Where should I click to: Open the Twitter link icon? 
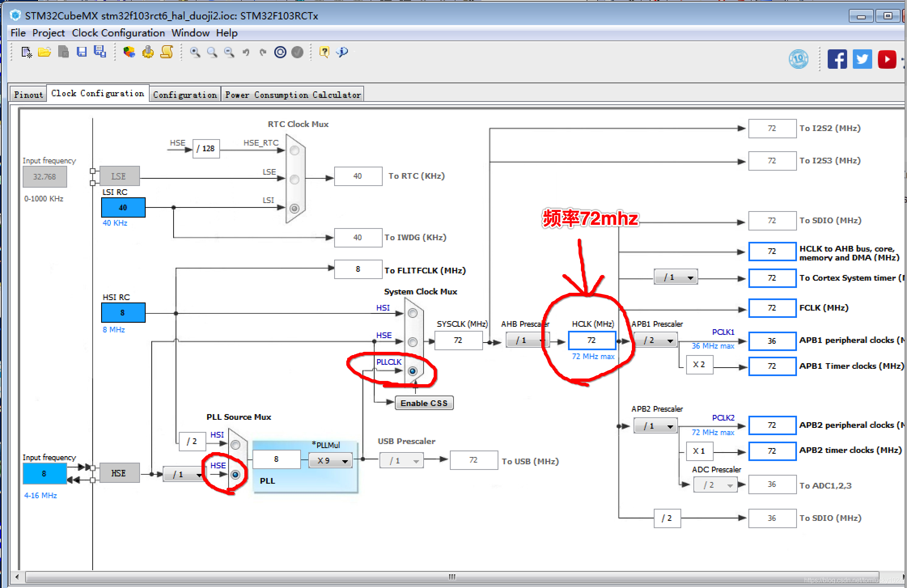pos(862,59)
